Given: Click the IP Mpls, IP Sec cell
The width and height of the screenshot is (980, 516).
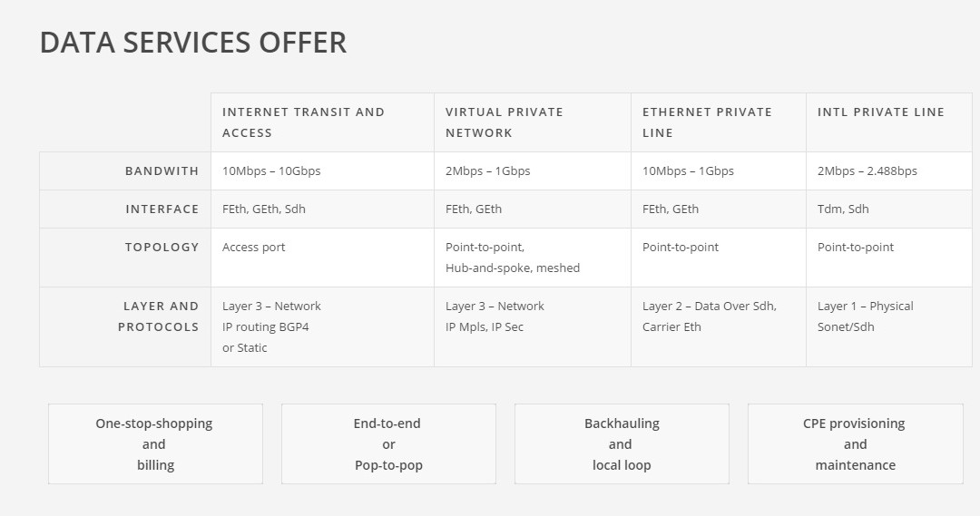Looking at the screenshot, I should 533,326.
